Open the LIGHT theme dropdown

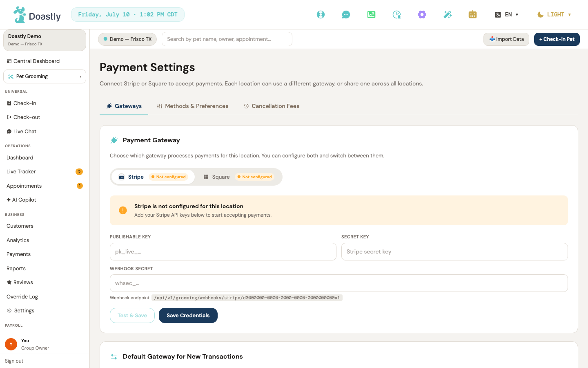click(554, 15)
